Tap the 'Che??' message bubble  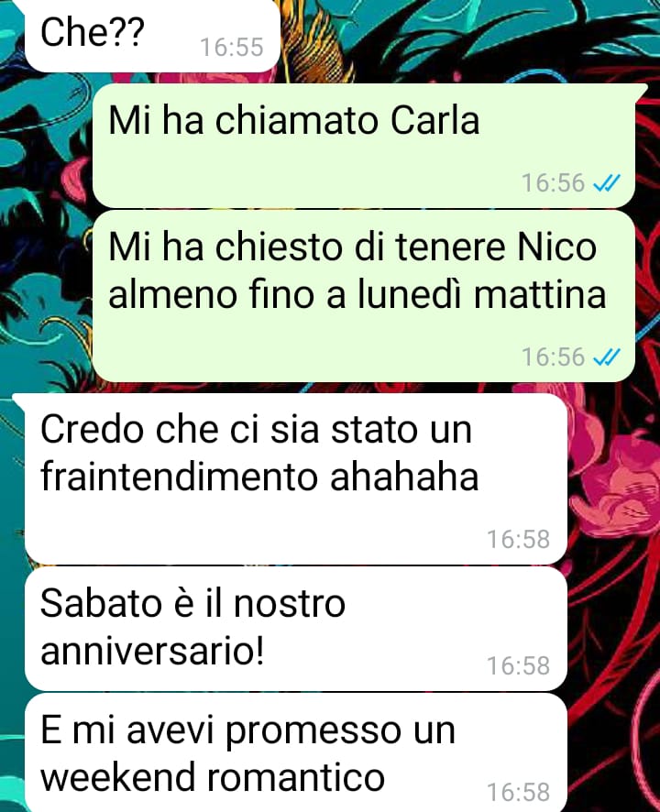152,35
